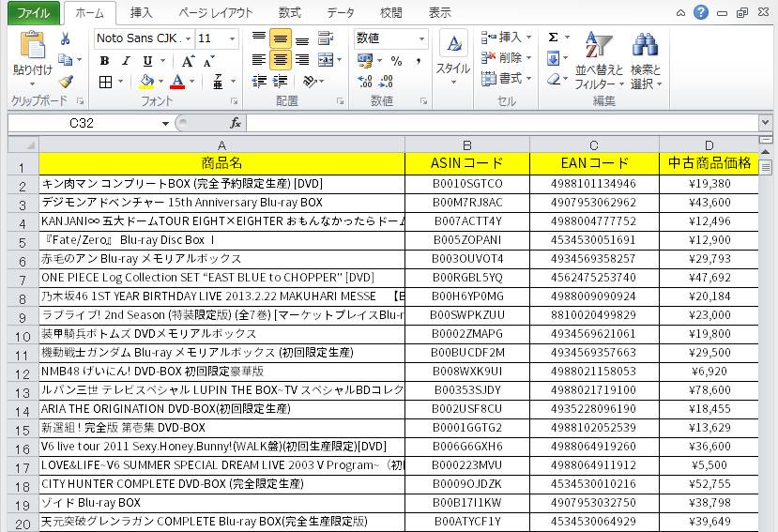Click the Fill down arrow icon

click(x=553, y=58)
